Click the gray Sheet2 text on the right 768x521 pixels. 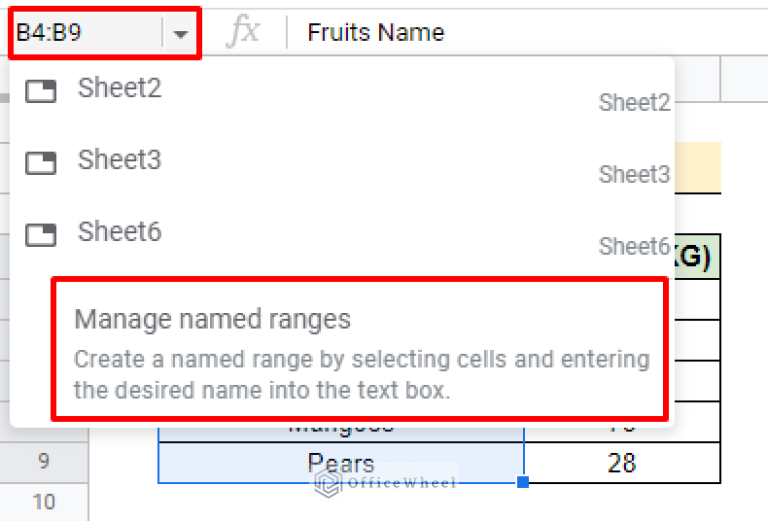tap(634, 102)
